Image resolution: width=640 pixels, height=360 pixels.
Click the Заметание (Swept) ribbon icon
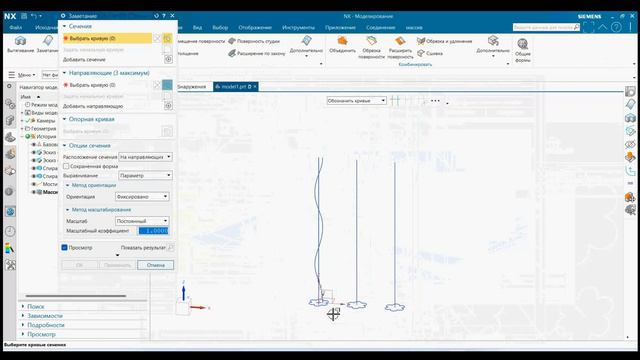(x=48, y=41)
